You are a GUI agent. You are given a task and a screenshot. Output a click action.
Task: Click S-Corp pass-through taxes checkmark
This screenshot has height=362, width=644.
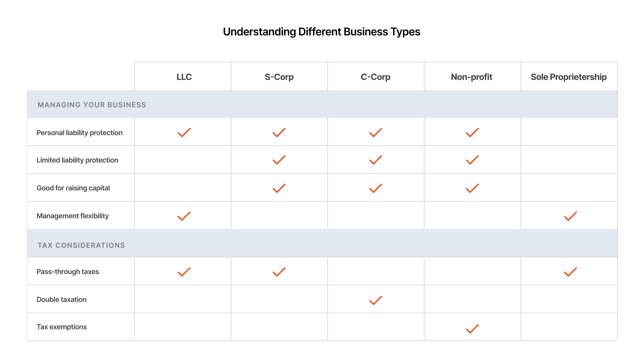click(279, 272)
